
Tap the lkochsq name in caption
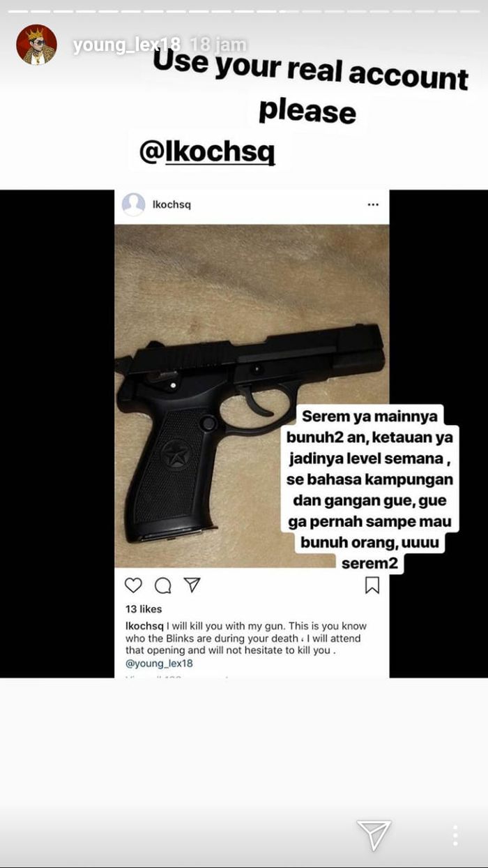click(x=144, y=626)
